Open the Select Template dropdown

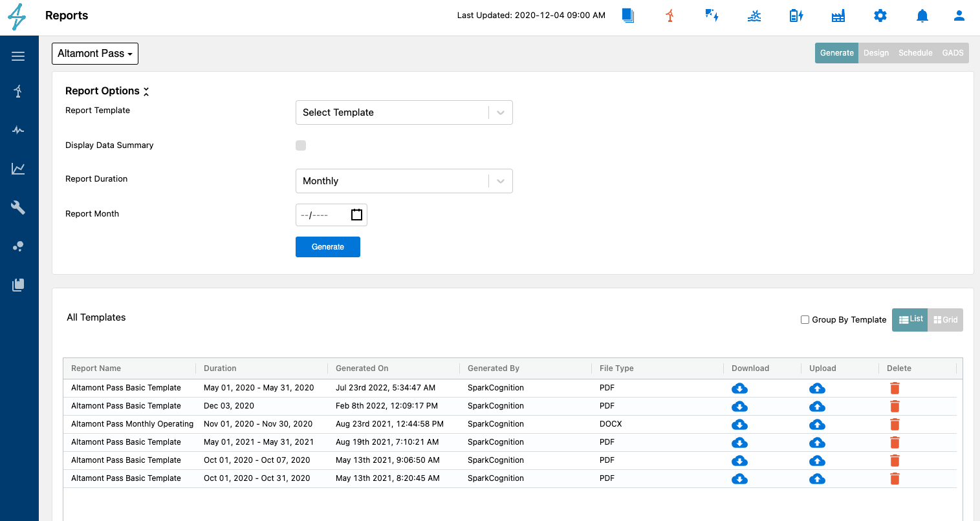tap(404, 112)
